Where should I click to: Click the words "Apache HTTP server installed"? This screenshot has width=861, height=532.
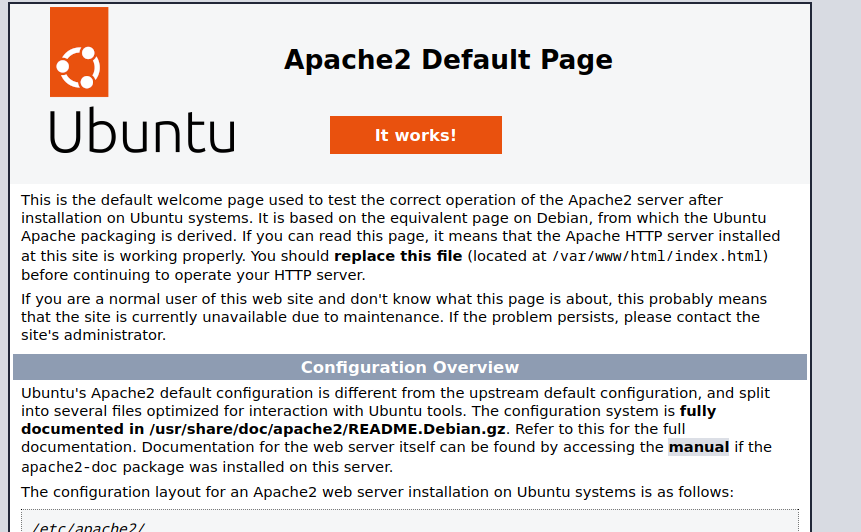[x=675, y=237]
